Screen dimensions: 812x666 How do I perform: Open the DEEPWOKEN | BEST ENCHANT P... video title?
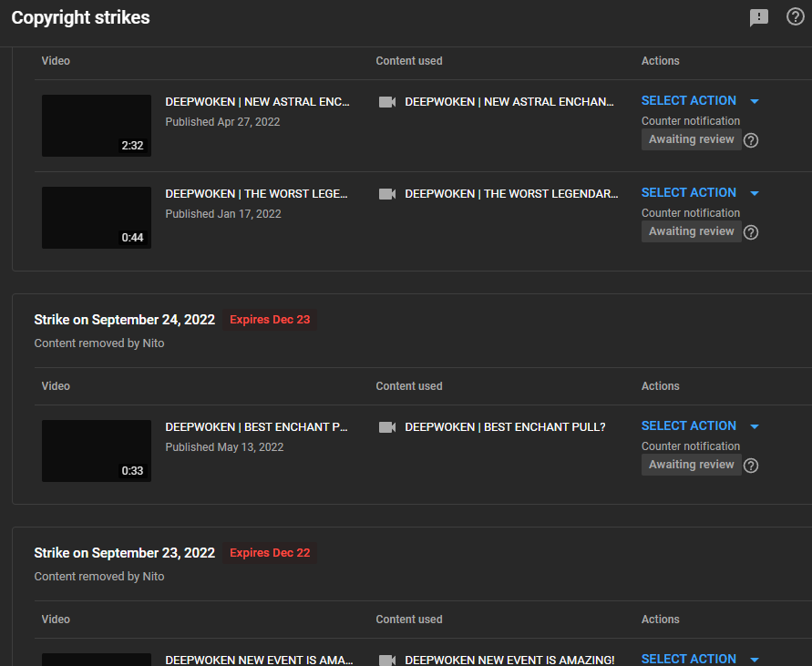coord(256,427)
